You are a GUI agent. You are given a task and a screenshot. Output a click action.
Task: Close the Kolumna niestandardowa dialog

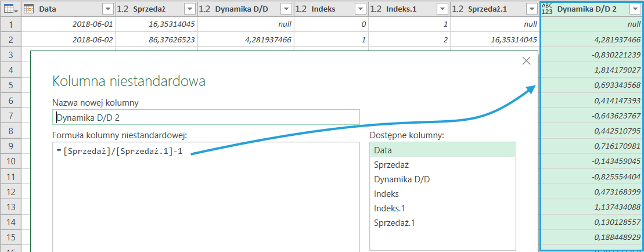pos(526,60)
